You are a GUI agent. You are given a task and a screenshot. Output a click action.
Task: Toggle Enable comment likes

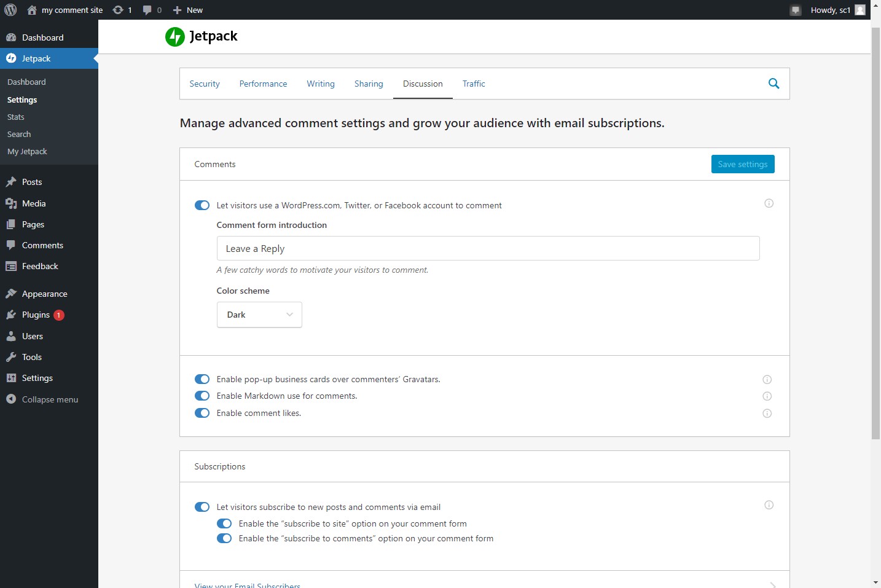click(x=202, y=413)
